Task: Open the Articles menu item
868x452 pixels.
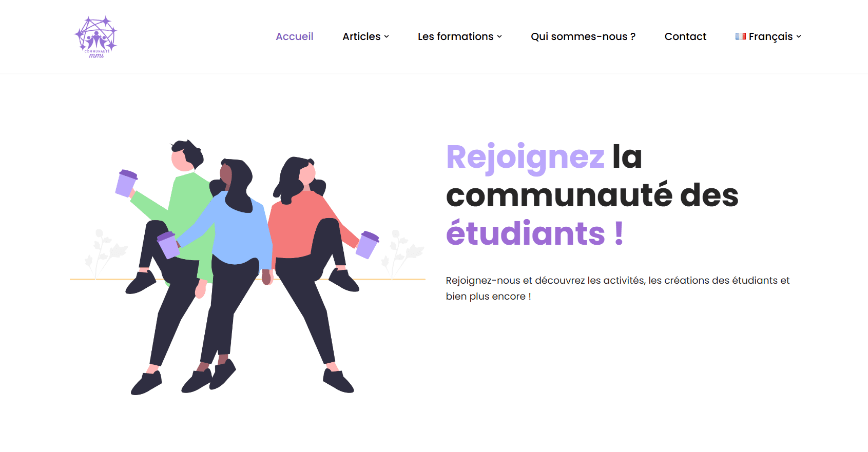Action: (x=361, y=36)
